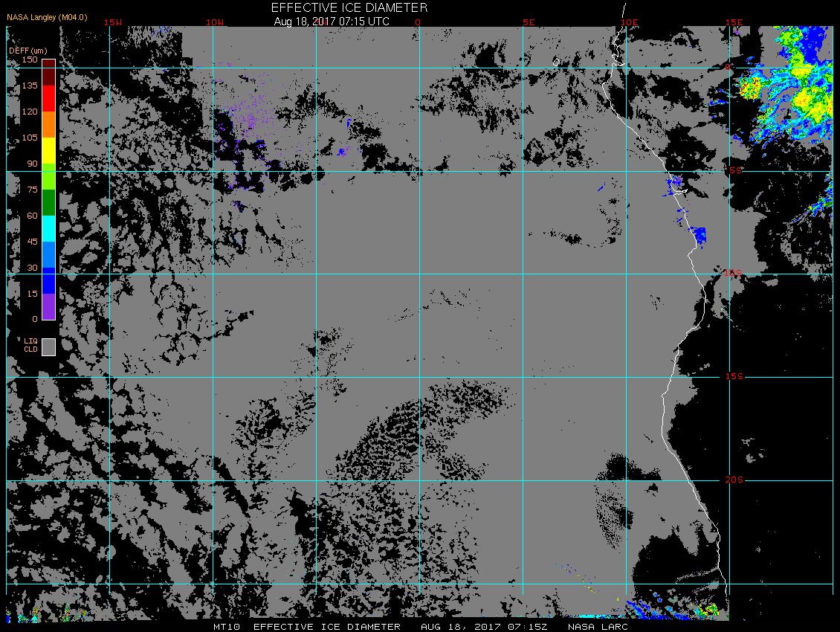Click the gray LIQ CLD swatch
The width and height of the screenshot is (840, 632).
tap(49, 346)
